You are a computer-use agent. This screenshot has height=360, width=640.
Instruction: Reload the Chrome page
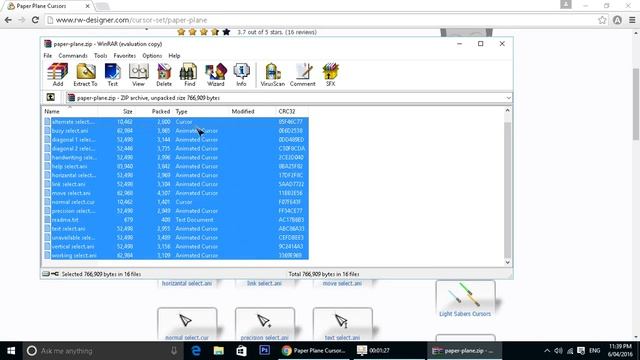(x=35, y=20)
